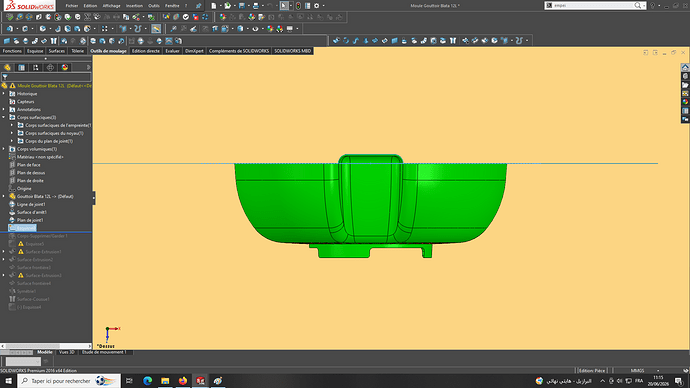Switch to the Etude de mouvement 1 tab

pyautogui.click(x=104, y=352)
